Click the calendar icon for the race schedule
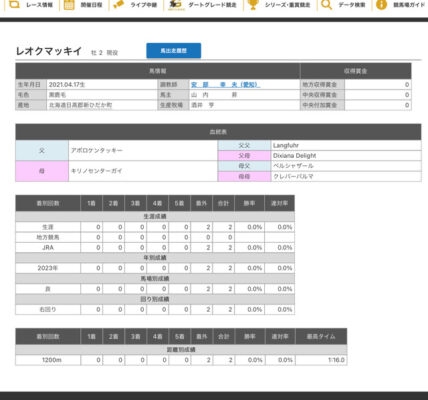Image resolution: width=428 pixels, height=400 pixels. click(69, 5)
